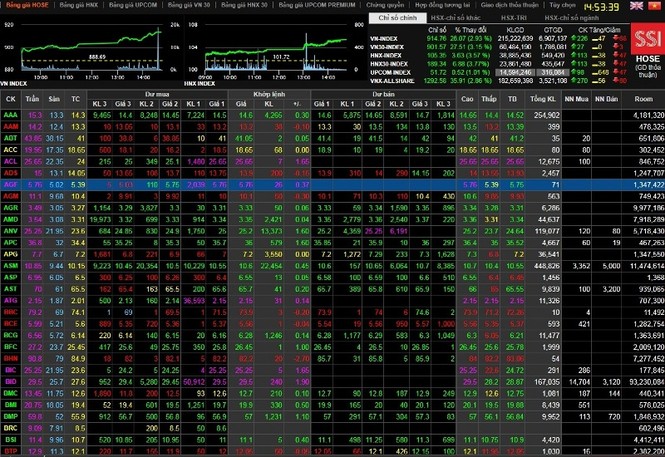Select stock ticker AAA
665x457 pixels.
[11, 115]
